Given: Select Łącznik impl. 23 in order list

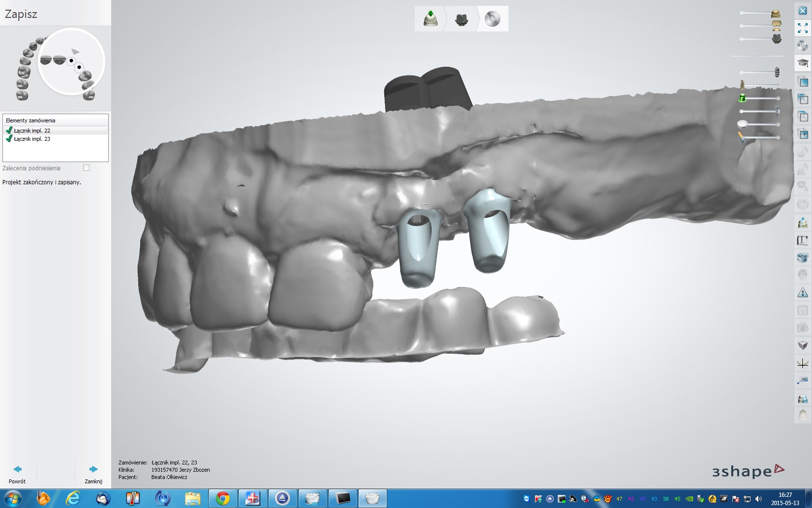Looking at the screenshot, I should pos(32,139).
